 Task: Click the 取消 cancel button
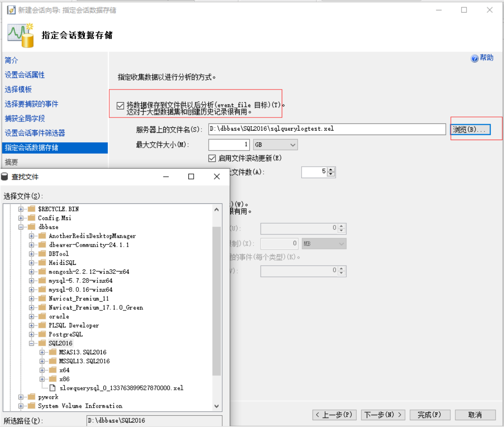[475, 415]
